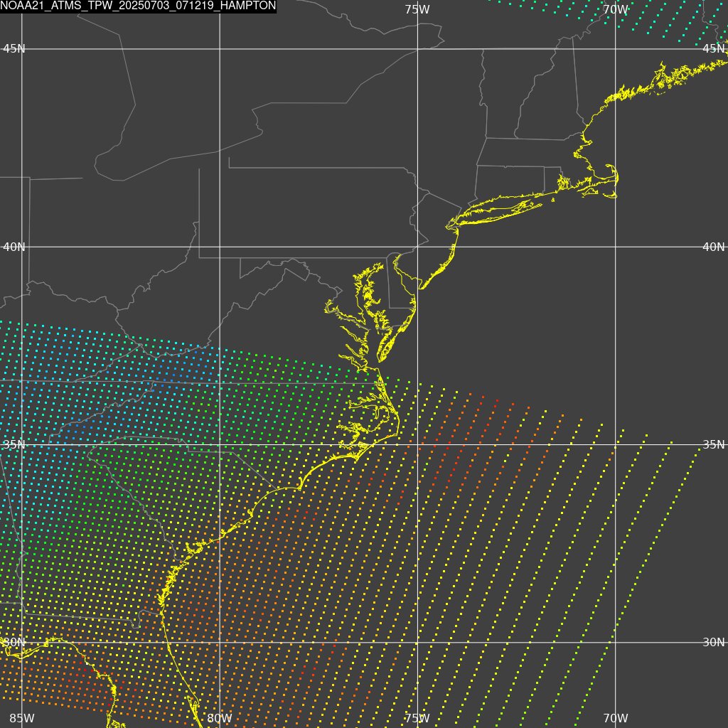Click the 70W label at the bottom edge

tap(615, 718)
